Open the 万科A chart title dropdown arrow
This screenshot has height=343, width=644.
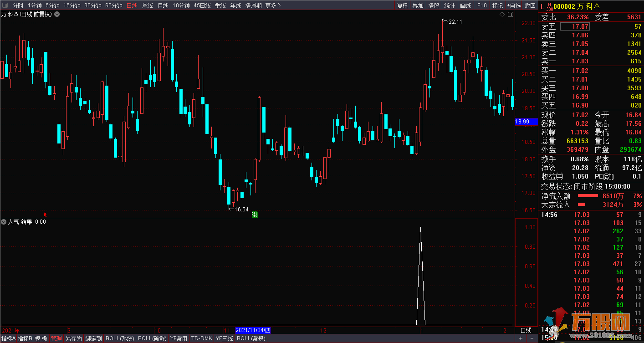coord(57,14)
